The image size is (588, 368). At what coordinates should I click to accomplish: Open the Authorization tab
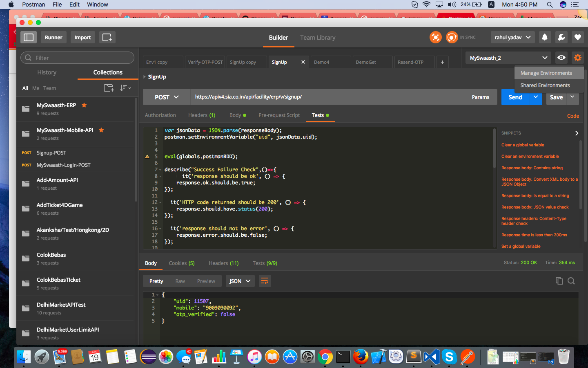(x=160, y=115)
